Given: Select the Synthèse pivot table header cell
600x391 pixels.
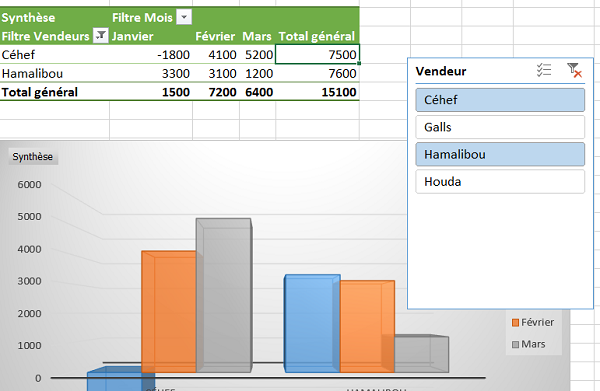Looking at the screenshot, I should (x=55, y=18).
